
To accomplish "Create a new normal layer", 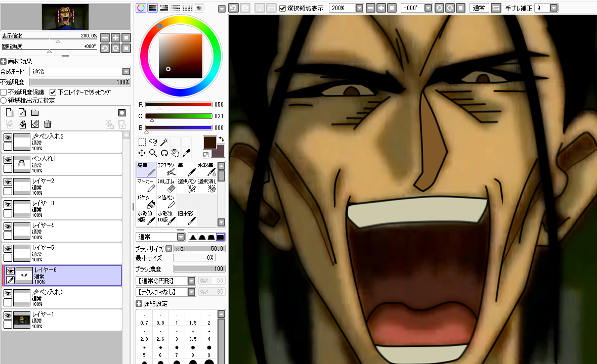I will (x=10, y=112).
